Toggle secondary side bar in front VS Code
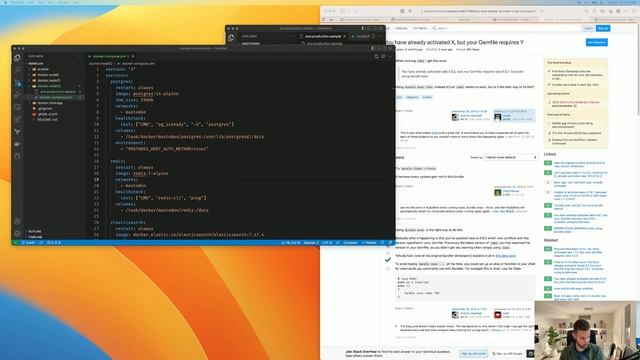The height and width of the screenshot is (360, 640). point(384,48)
